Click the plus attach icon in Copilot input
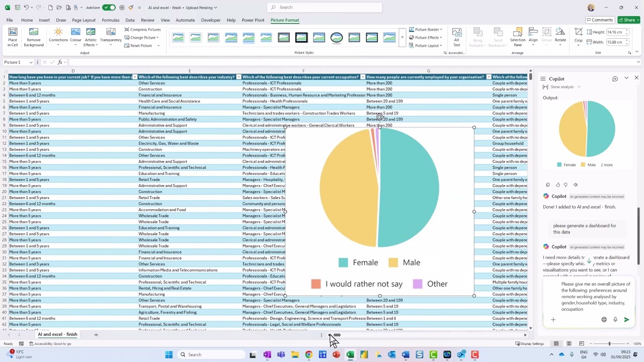The width and height of the screenshot is (644, 362). pyautogui.click(x=553, y=320)
